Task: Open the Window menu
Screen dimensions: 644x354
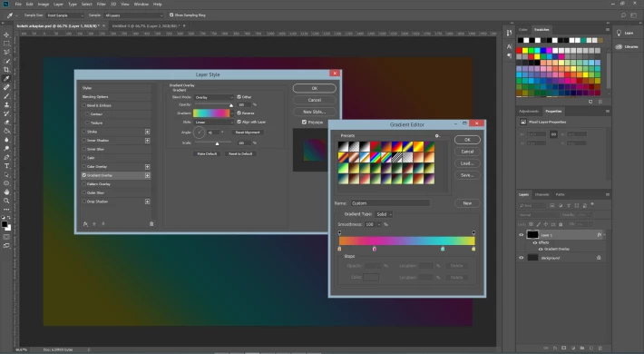Action: pyautogui.click(x=141, y=5)
